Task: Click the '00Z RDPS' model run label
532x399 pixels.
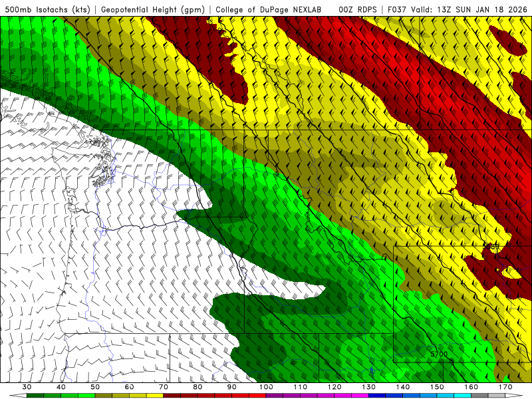Action: 357,9
